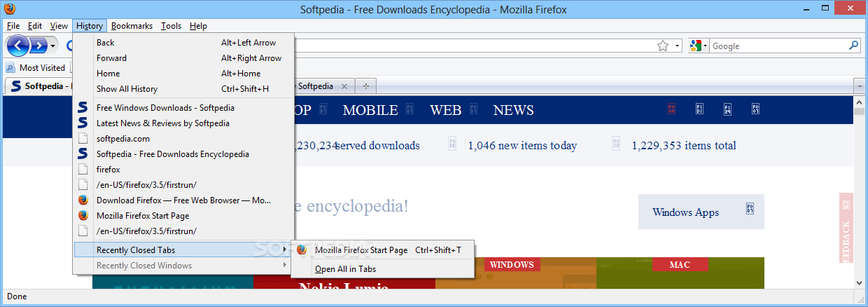The width and height of the screenshot is (868, 307).
Task: Select Show All History
Action: point(184,89)
